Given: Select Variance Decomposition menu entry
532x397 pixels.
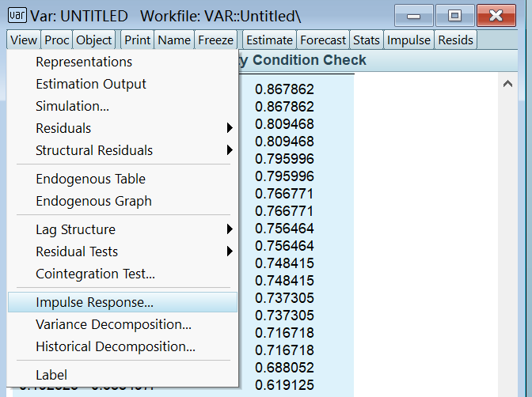Looking at the screenshot, I should click(113, 324).
